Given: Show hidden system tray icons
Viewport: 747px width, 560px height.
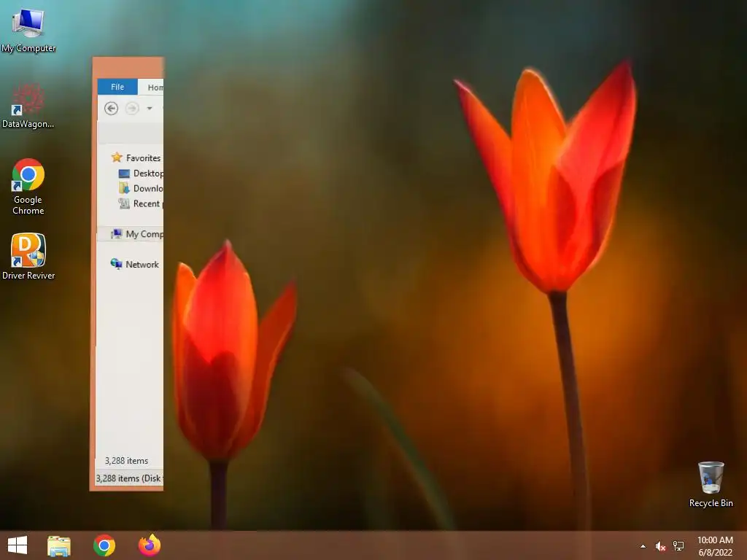Looking at the screenshot, I should [x=643, y=546].
